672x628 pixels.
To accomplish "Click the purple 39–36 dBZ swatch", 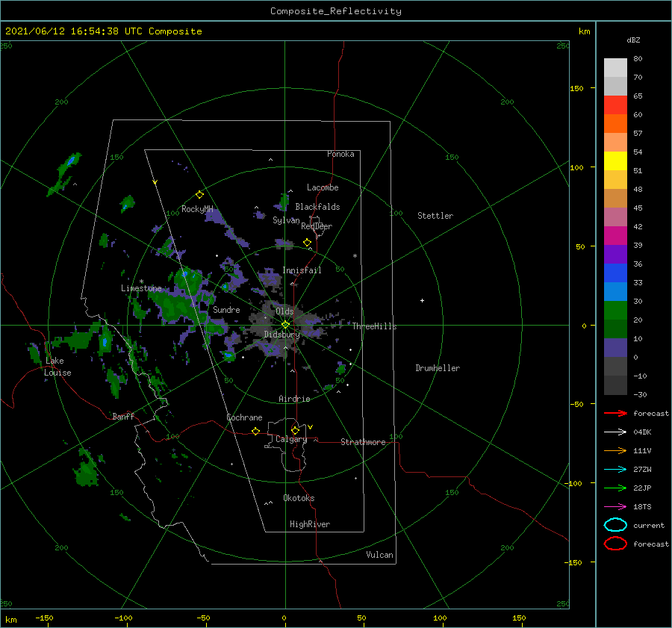I will tap(615, 255).
